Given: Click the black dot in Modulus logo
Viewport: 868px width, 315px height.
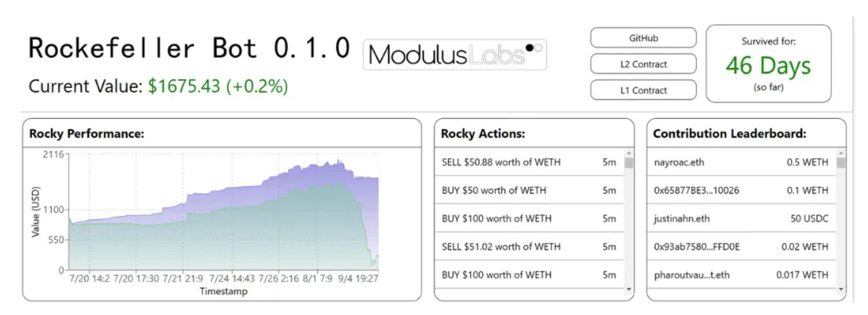Looking at the screenshot, I should tap(529, 47).
